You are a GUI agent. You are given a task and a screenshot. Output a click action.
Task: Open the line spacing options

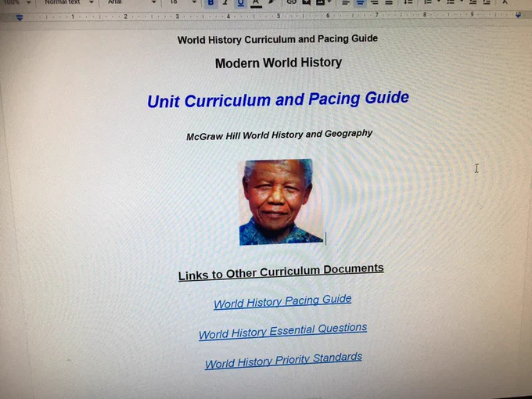click(x=408, y=2)
